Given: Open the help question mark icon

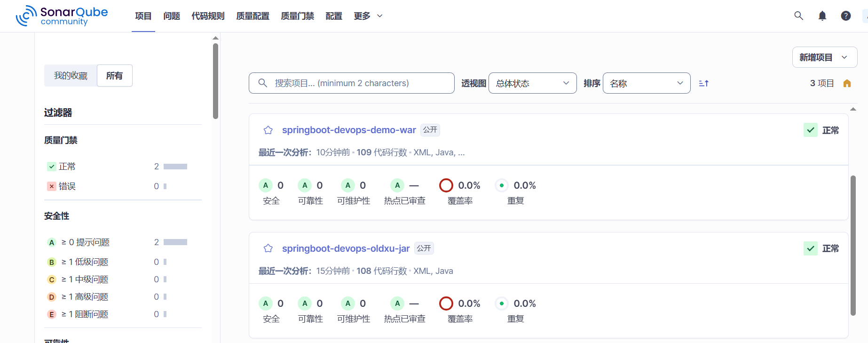Looking at the screenshot, I should [x=845, y=16].
